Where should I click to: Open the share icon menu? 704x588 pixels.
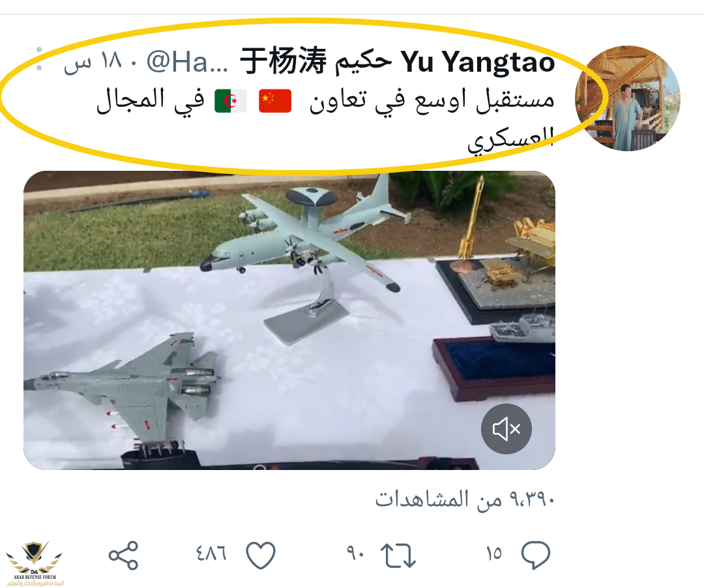coord(123,555)
